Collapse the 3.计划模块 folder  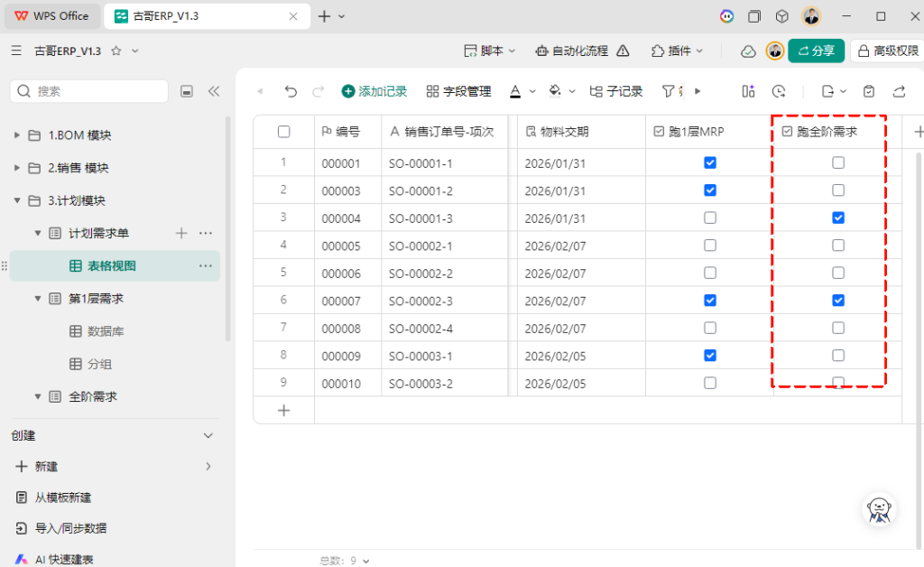click(x=16, y=200)
